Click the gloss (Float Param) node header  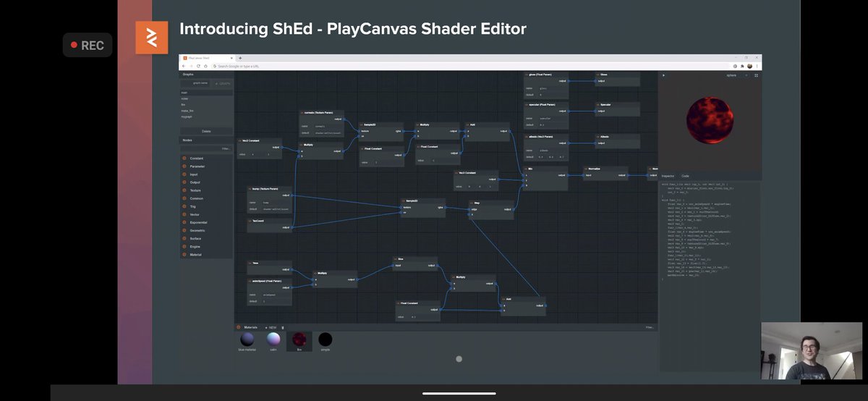pos(546,75)
